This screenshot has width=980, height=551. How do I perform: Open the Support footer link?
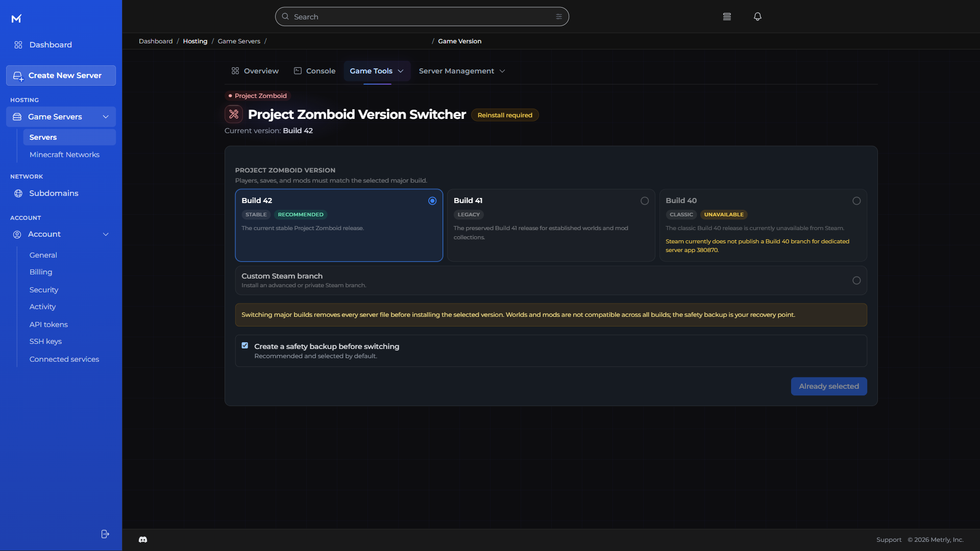pos(889,540)
